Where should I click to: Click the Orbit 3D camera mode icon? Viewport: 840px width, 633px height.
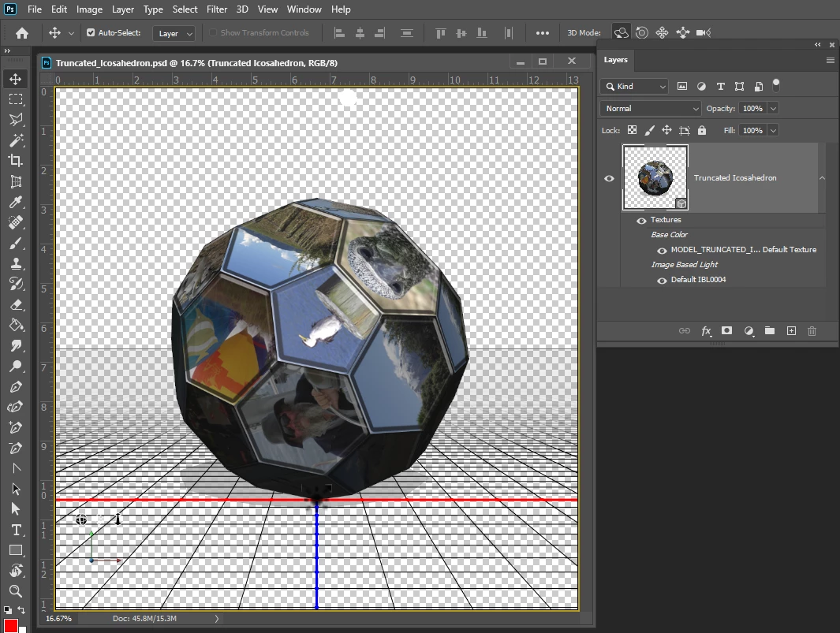(x=621, y=32)
